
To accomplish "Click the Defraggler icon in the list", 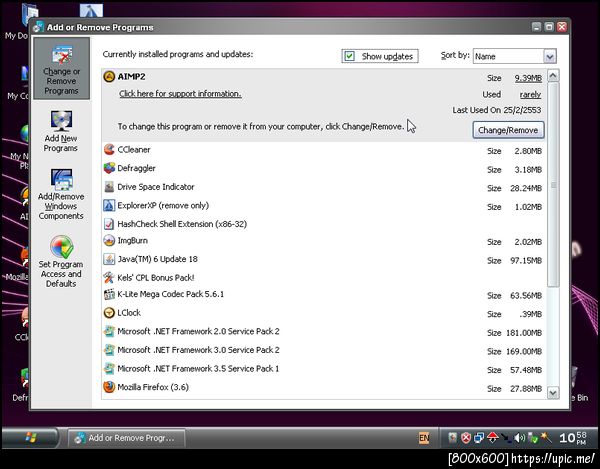I will (x=109, y=168).
